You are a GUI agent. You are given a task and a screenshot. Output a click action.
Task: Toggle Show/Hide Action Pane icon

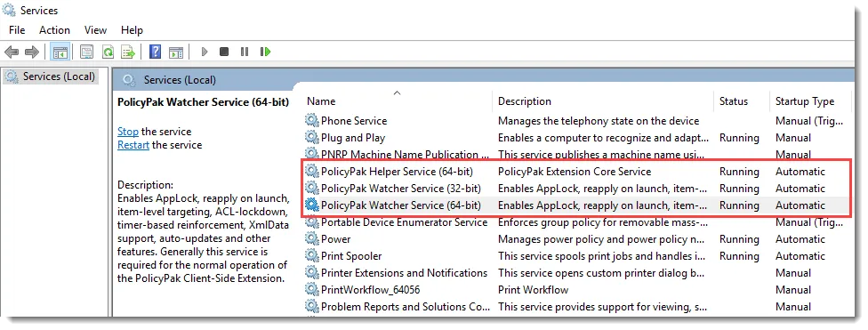click(176, 52)
